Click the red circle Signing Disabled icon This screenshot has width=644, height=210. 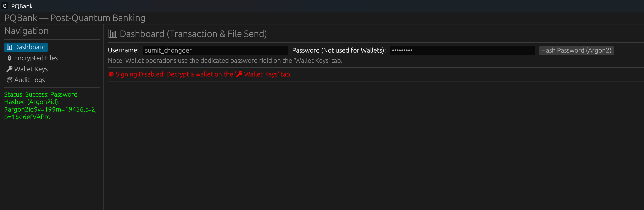pyautogui.click(x=111, y=74)
